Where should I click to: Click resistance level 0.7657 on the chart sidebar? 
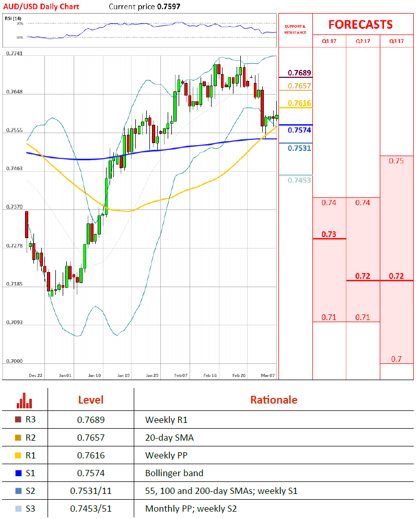point(299,86)
